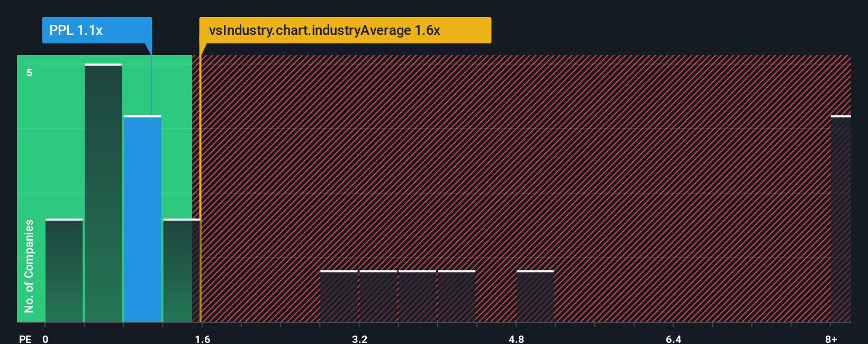This screenshot has width=868, height=344.
Task: Click the 8+ x-axis label
Action: click(831, 339)
